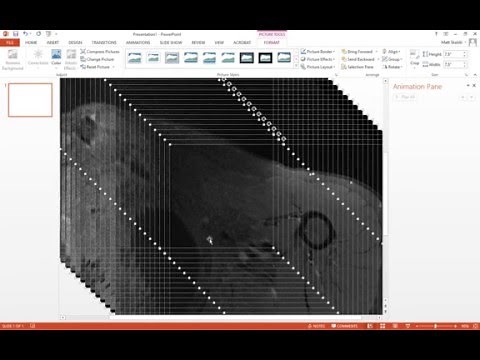Open the Send Backward dropdown arrow
This screenshot has height=360, width=480.
click(379, 59)
